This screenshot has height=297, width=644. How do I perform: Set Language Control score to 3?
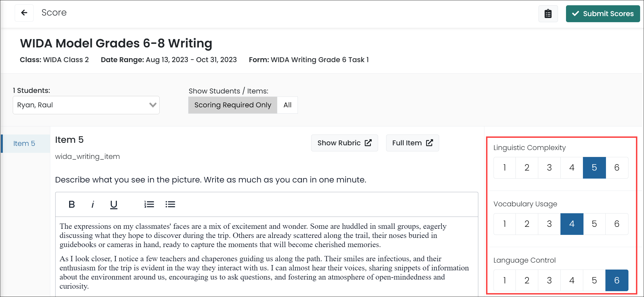tap(549, 280)
